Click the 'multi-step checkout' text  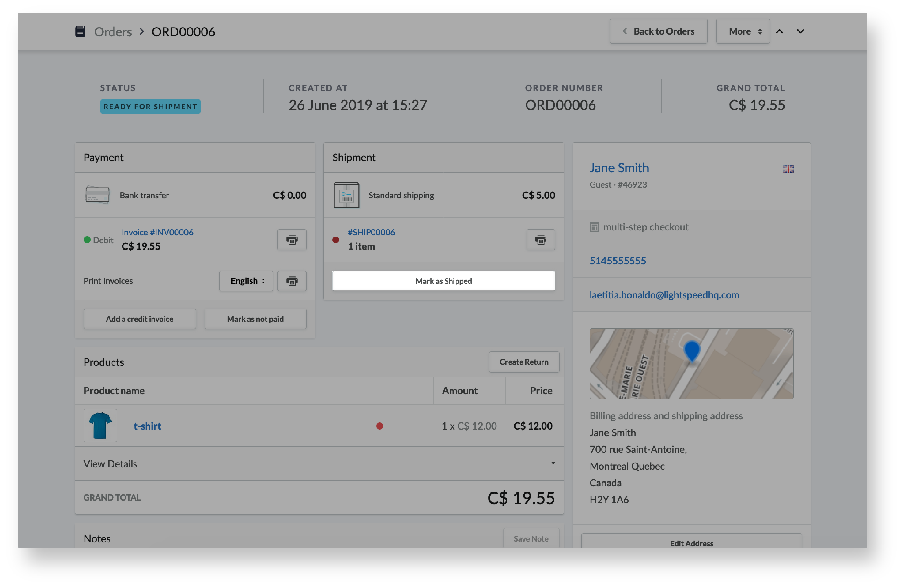point(646,227)
